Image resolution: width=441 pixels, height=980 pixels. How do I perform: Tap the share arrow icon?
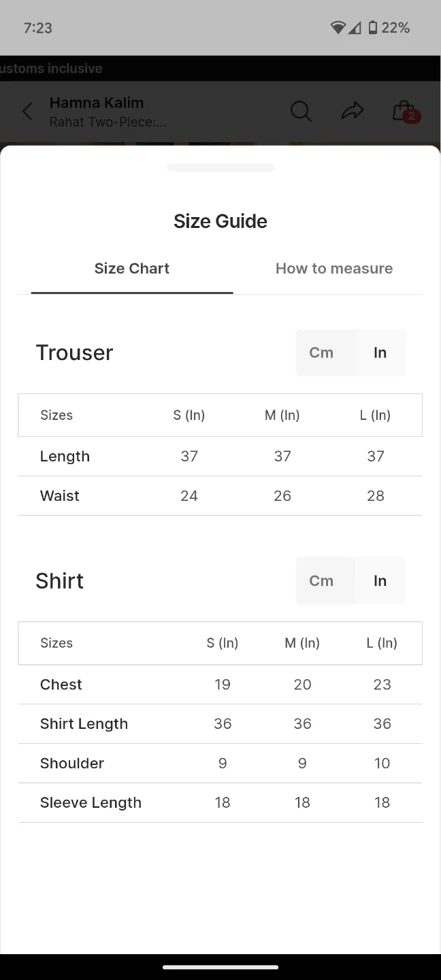point(353,111)
